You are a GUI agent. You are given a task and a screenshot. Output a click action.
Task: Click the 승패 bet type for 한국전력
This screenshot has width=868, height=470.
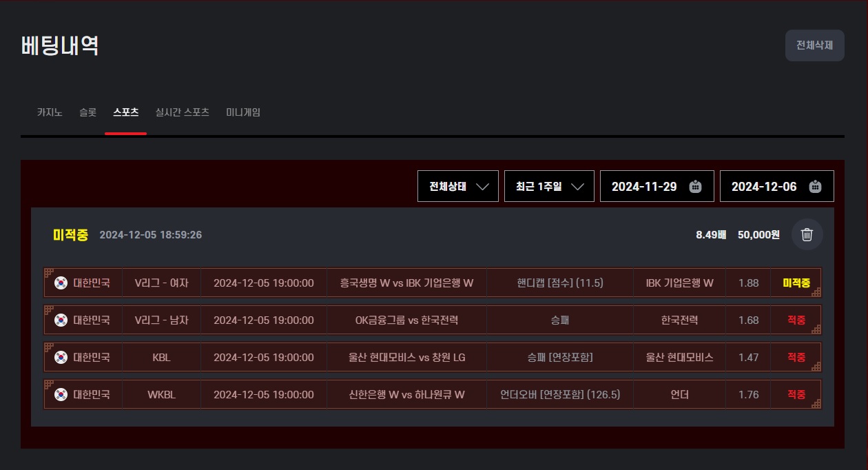tap(560, 320)
